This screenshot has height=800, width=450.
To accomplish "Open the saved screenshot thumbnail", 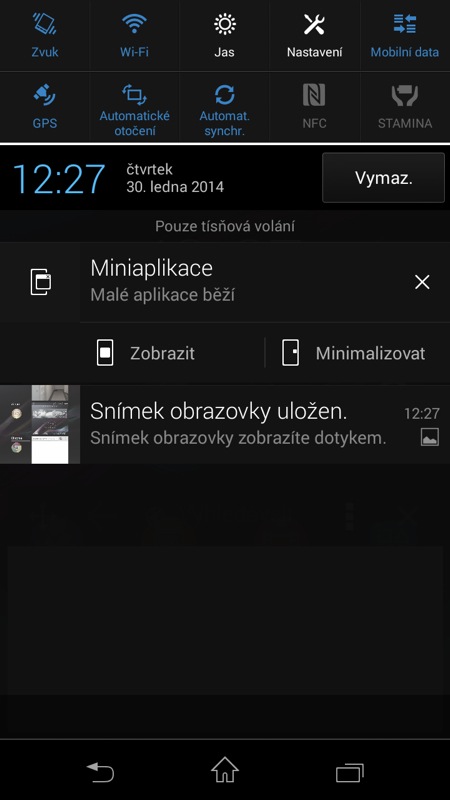I will point(40,424).
